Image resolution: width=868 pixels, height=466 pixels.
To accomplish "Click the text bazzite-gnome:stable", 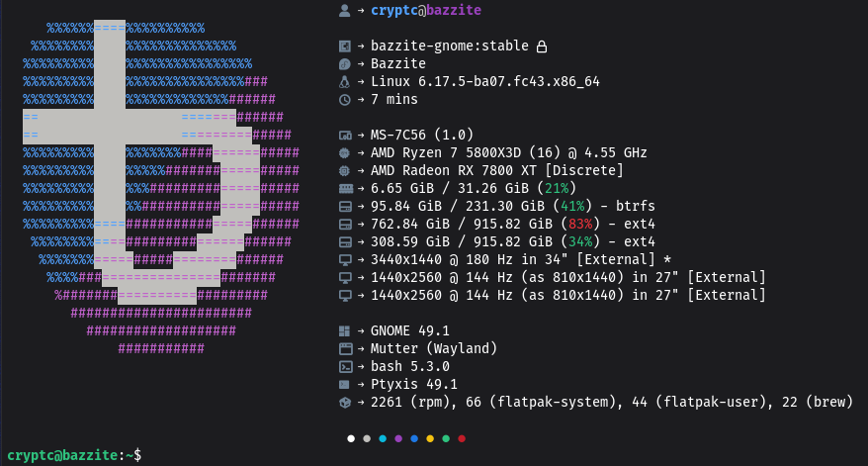I will click(x=450, y=46).
